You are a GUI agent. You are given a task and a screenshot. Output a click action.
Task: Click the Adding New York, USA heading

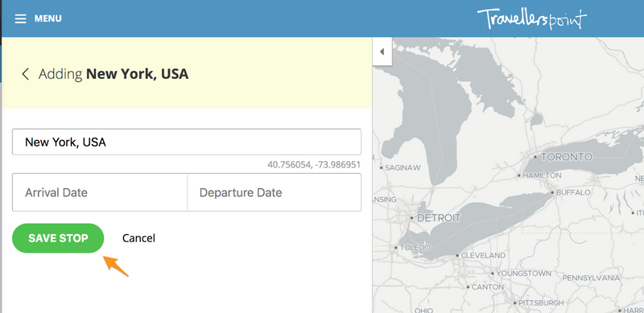click(114, 74)
